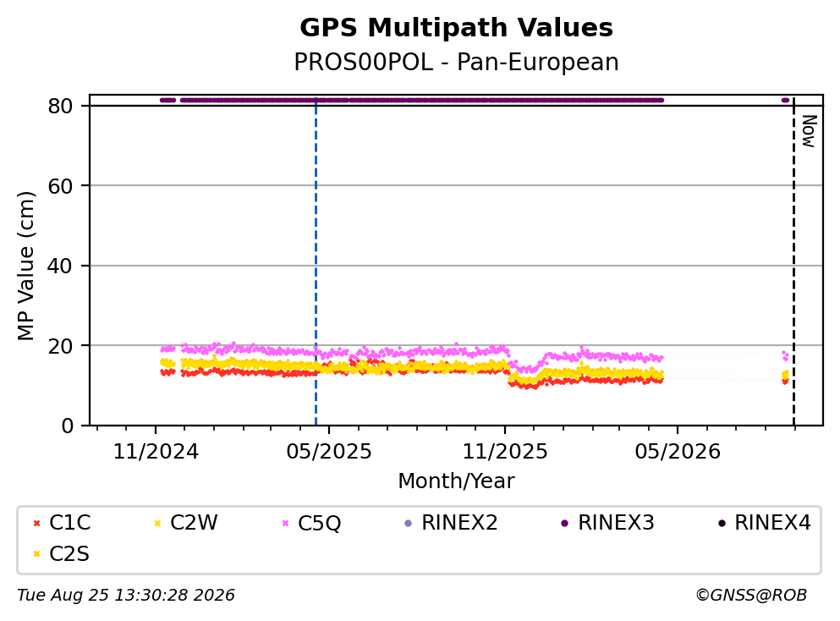This screenshot has height=621, width=840.
Task: Click the RINEX2 legend dot
Action: [409, 524]
